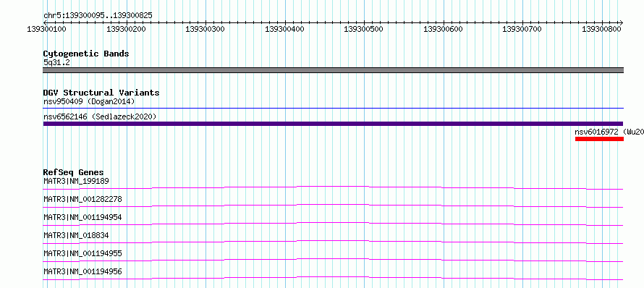Open transcript MATR3|NM_001194956
Viewport: 644px width, 288px height.
click(x=82, y=272)
